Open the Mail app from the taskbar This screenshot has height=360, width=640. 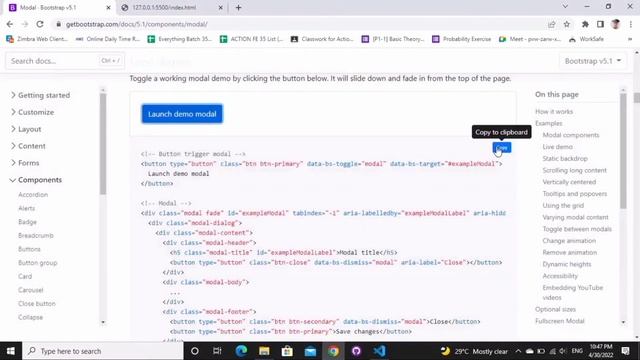point(310,351)
